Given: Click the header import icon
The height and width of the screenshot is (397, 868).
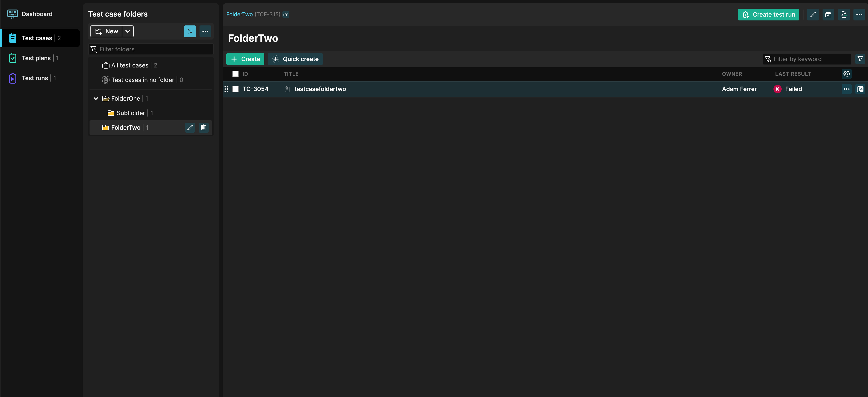Looking at the screenshot, I should pos(828,15).
